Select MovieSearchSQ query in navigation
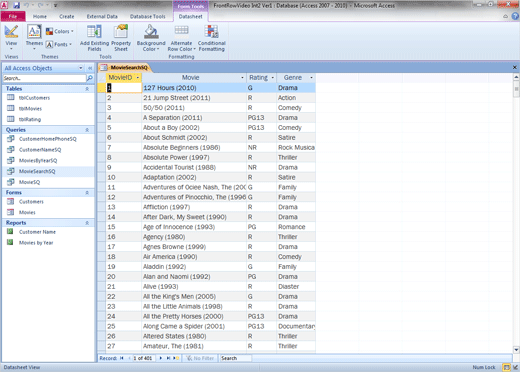The image size is (520, 372). 48,171
